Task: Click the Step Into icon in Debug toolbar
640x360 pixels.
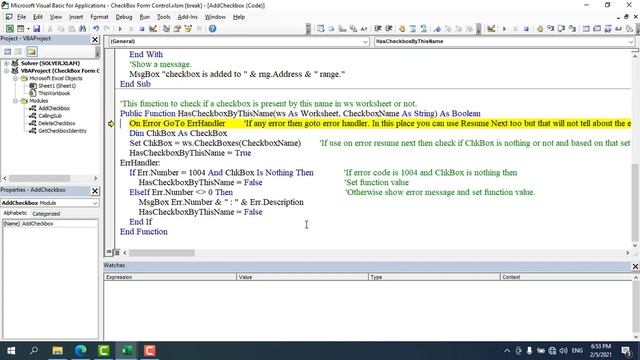Action: point(551,29)
